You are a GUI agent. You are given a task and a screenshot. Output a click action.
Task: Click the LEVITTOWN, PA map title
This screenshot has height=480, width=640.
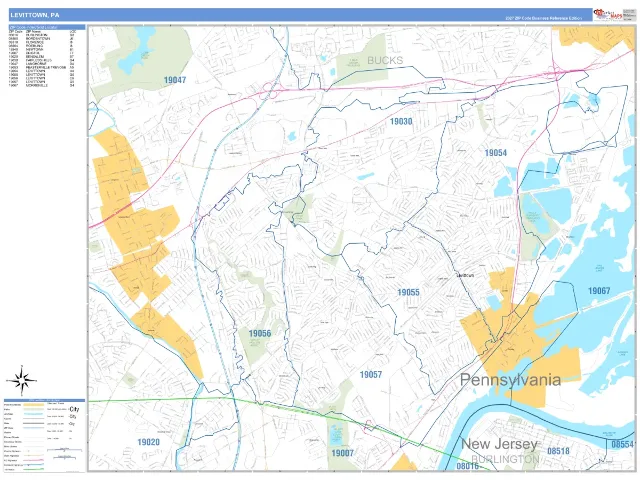(35, 15)
